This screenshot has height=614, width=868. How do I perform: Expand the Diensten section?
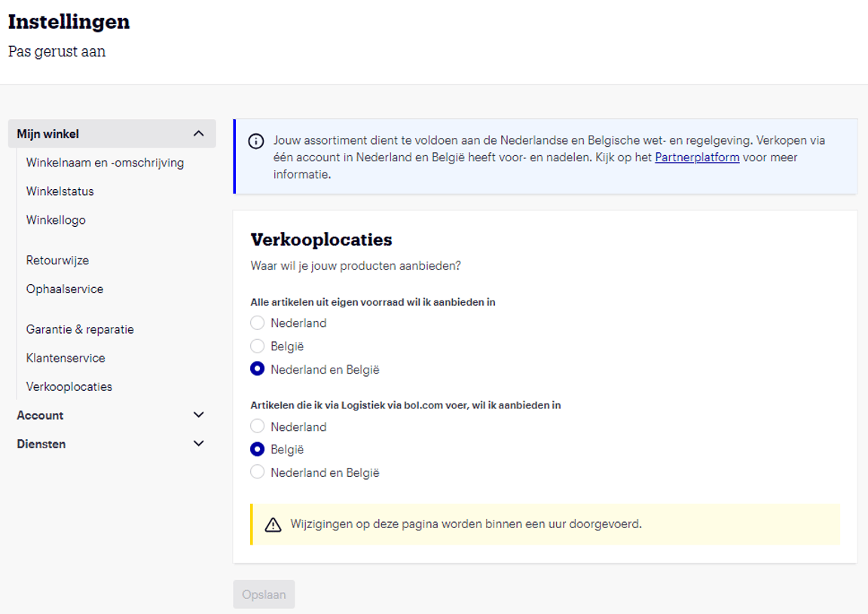tap(199, 443)
